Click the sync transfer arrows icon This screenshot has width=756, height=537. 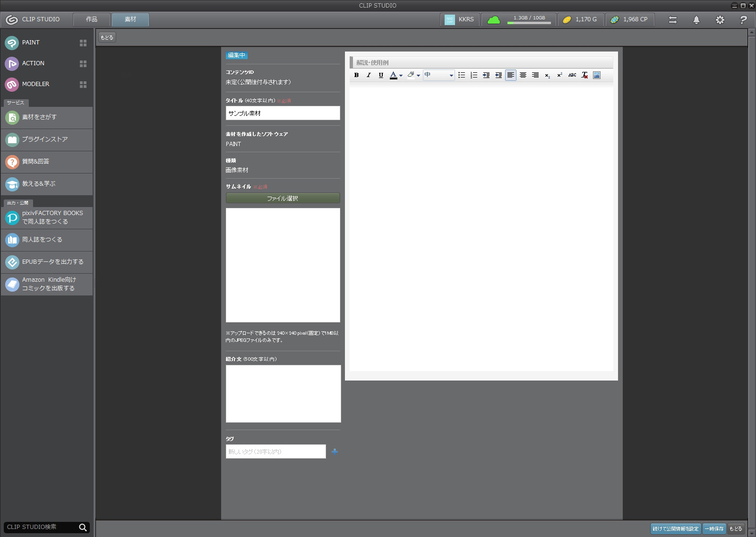tap(673, 20)
